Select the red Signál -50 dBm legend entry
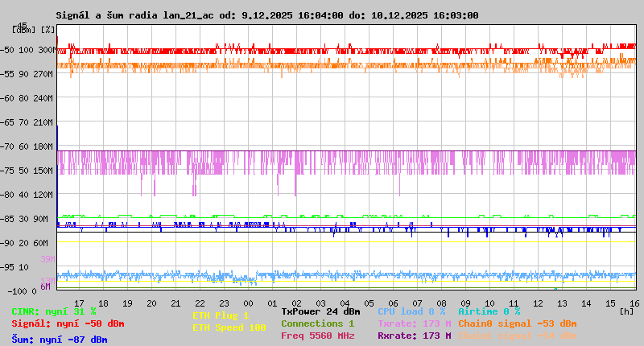 [x=68, y=323]
